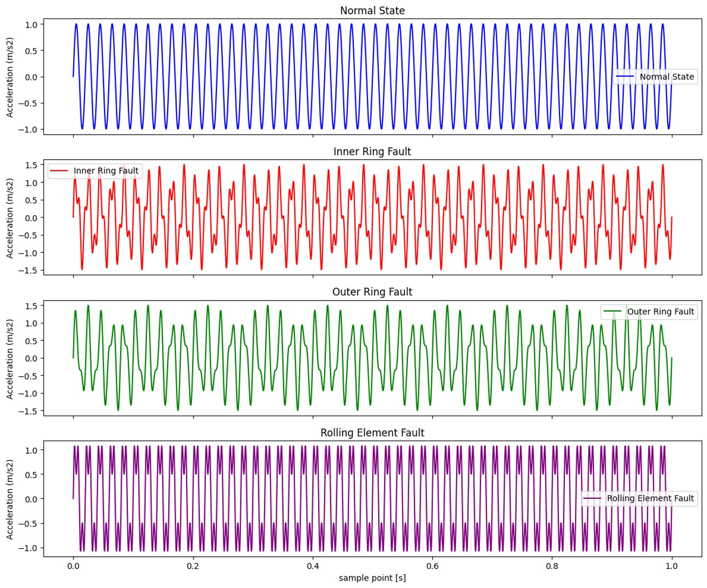
Task: Click the 0.8 tick label on x-axis
Action: point(552,566)
